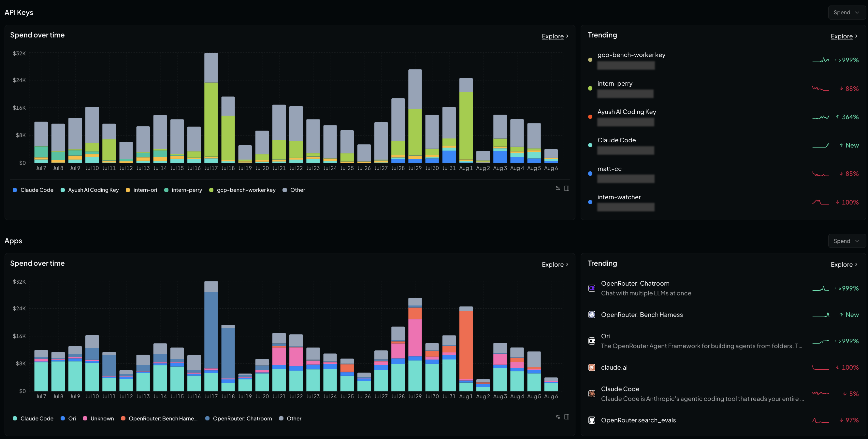Click the API Keys section heading
Image resolution: width=868 pixels, height=439 pixels.
click(19, 12)
